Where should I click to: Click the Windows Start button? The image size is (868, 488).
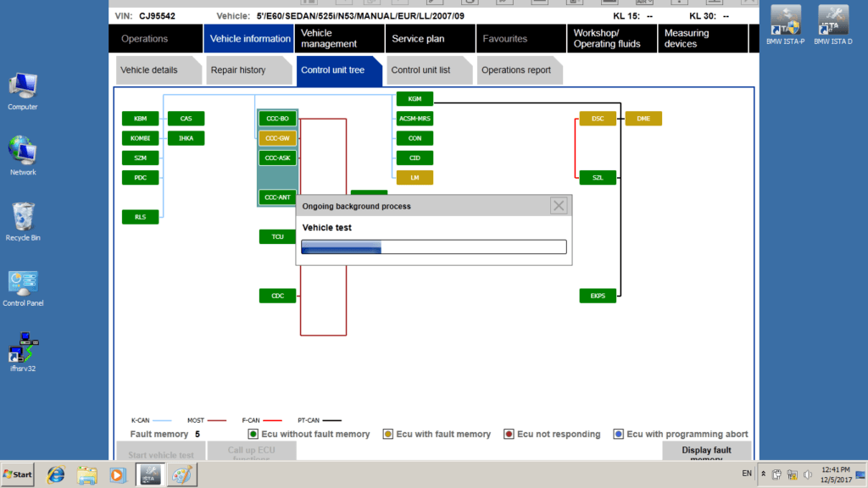pos(18,474)
